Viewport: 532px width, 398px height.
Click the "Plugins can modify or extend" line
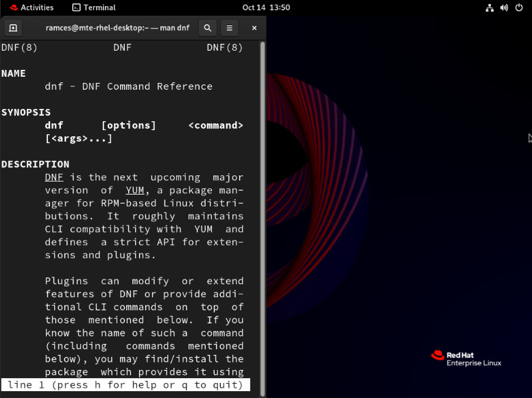tap(144, 281)
